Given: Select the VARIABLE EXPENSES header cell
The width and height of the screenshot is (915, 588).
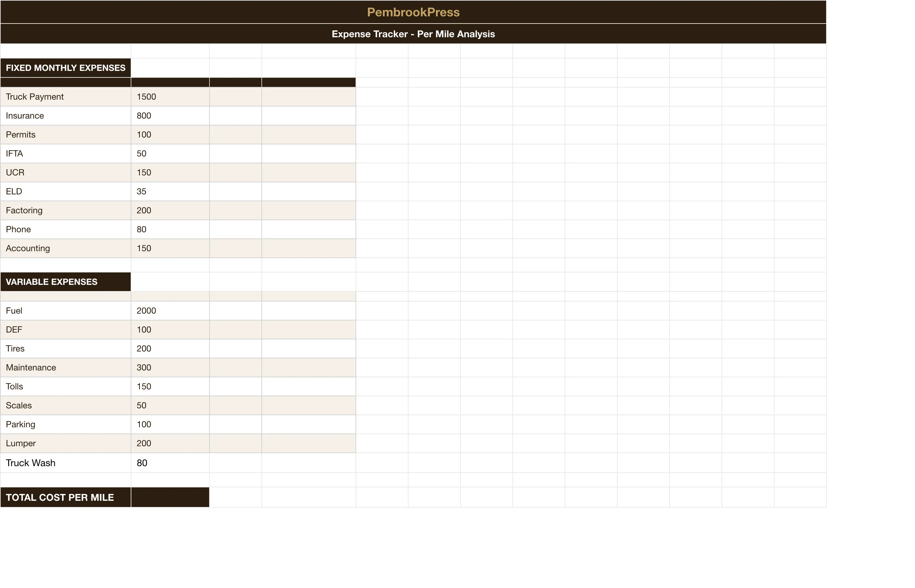Looking at the screenshot, I should click(66, 282).
